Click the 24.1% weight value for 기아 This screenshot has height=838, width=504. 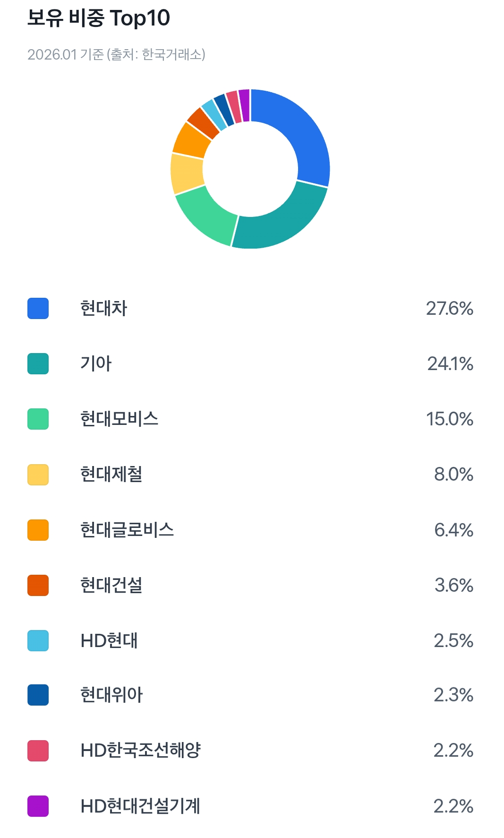pos(450,364)
